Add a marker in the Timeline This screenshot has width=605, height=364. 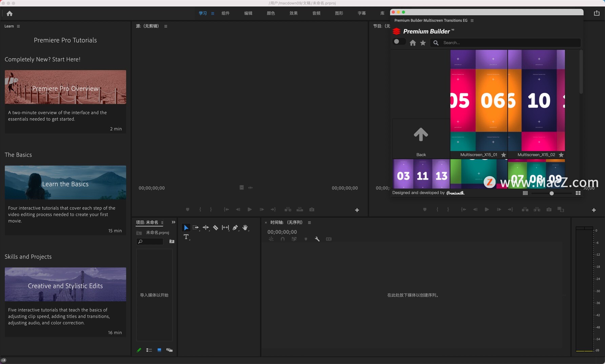click(x=306, y=239)
